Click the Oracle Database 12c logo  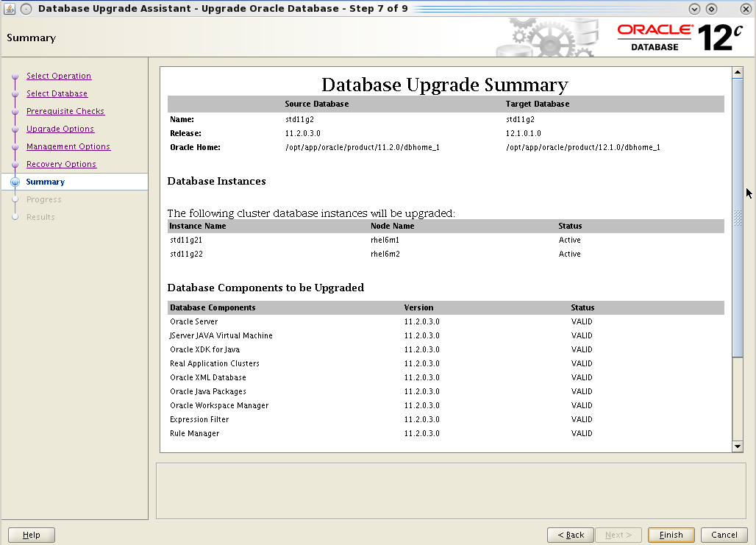(x=680, y=37)
